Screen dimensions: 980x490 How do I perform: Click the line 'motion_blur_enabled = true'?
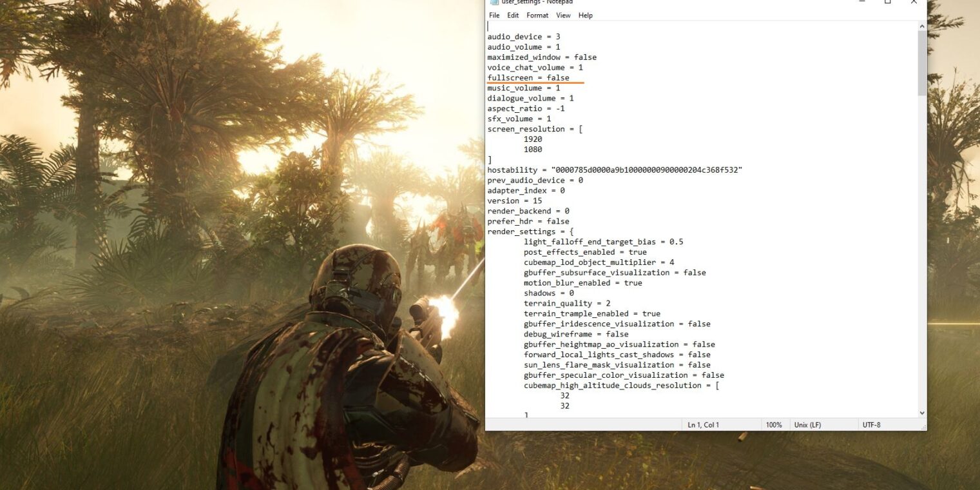pos(582,283)
